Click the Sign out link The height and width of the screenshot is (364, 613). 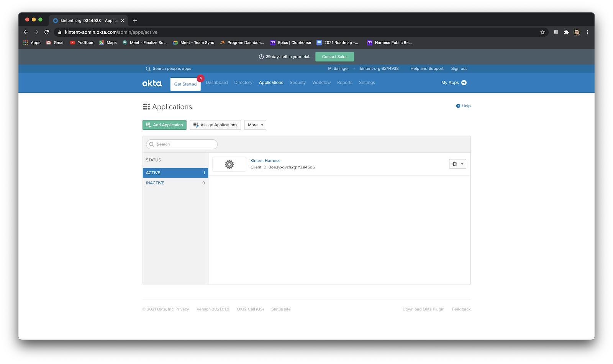(x=459, y=69)
